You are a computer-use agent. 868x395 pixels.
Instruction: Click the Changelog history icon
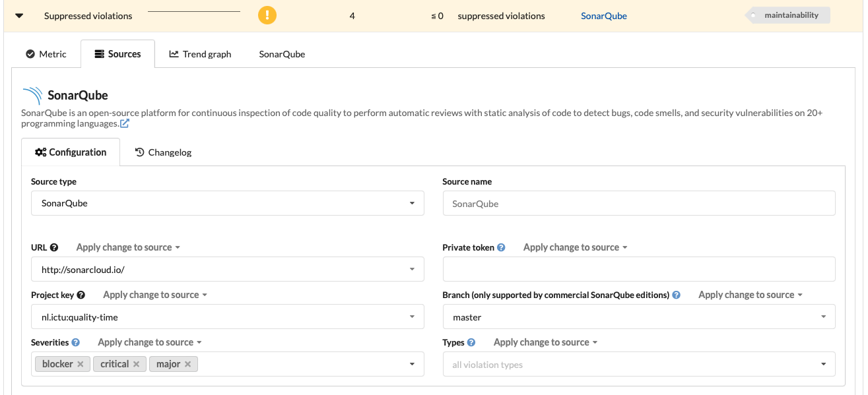140,152
